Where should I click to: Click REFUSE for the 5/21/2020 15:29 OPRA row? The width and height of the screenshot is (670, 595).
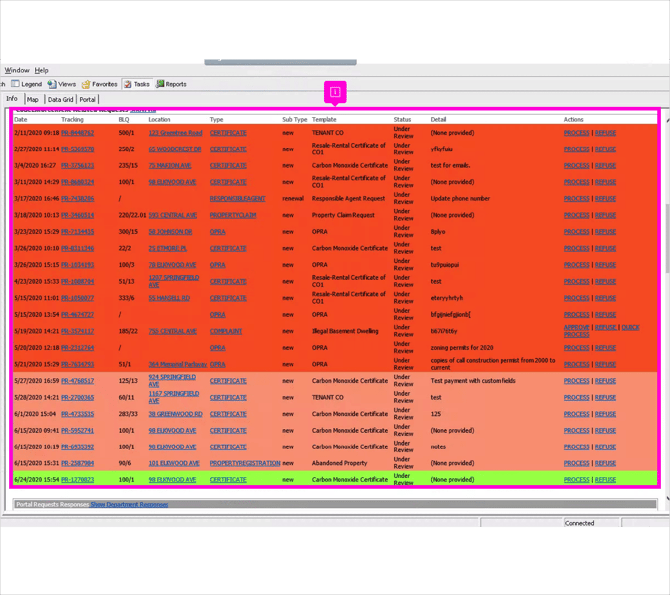pyautogui.click(x=605, y=365)
